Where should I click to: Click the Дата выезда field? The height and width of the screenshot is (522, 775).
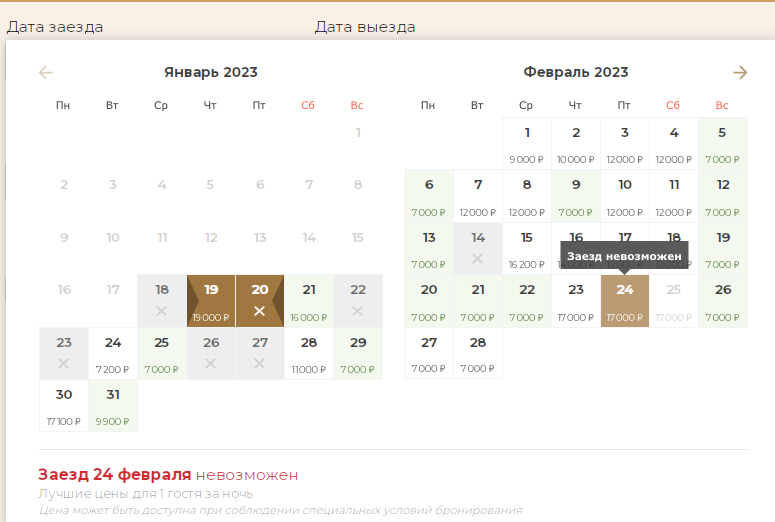tap(365, 27)
